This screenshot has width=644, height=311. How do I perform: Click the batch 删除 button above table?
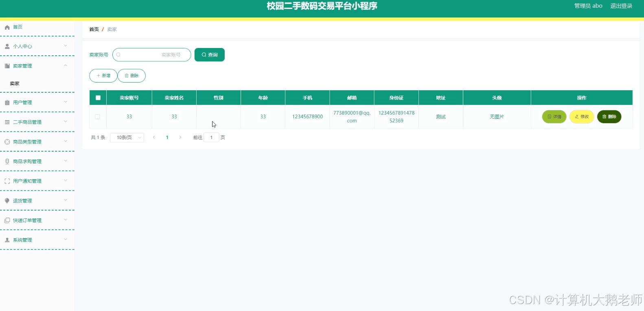[131, 76]
